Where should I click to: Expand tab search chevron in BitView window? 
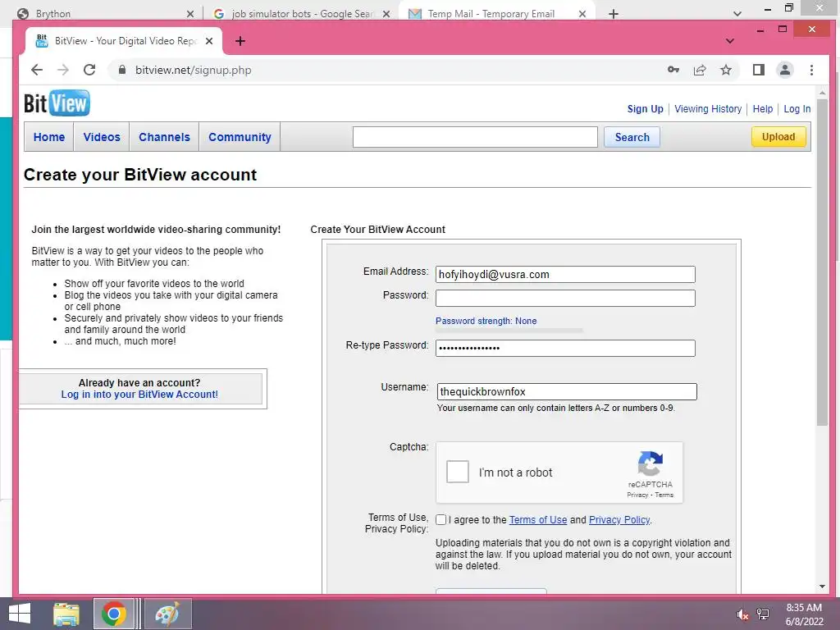[729, 41]
